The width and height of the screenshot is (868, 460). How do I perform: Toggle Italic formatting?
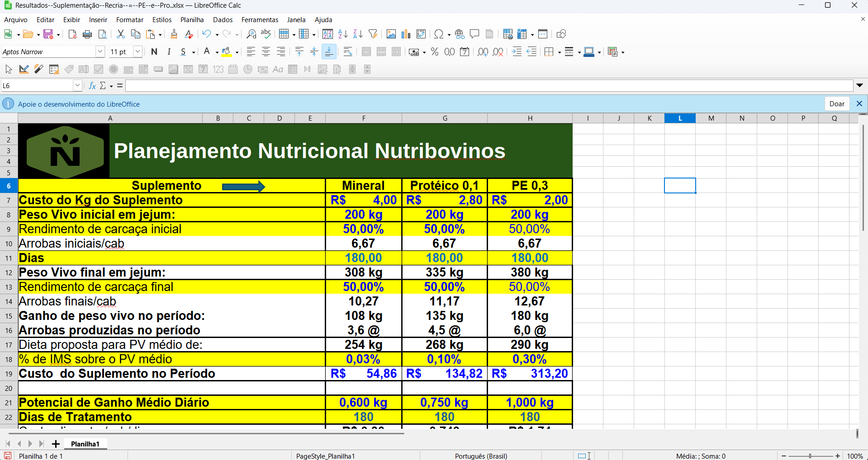tap(169, 52)
